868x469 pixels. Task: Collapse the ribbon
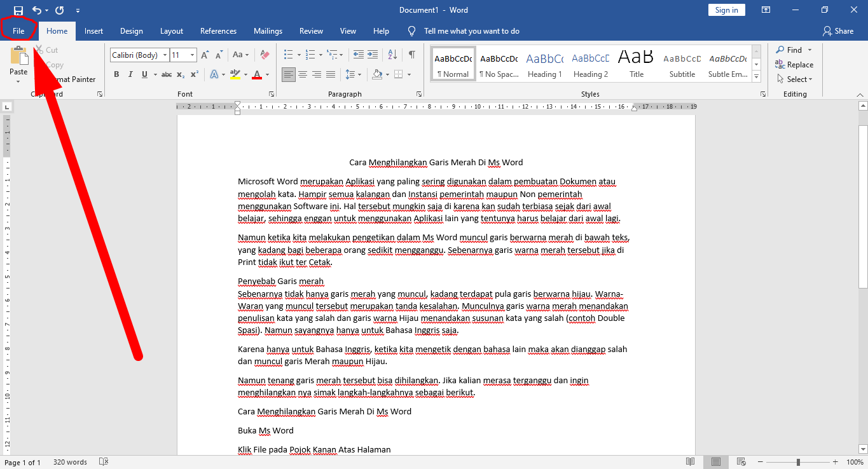pyautogui.click(x=860, y=94)
